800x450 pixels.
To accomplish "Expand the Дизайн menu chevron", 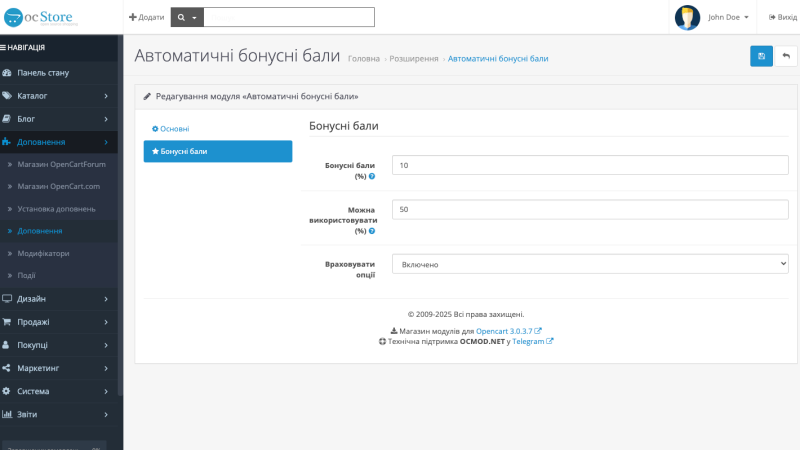I will tap(106, 299).
